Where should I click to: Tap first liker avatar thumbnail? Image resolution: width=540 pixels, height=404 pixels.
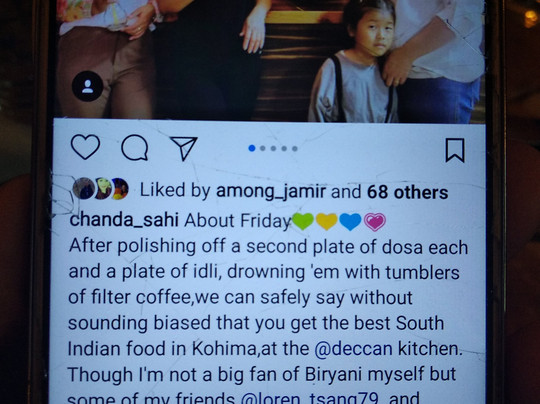83,188
